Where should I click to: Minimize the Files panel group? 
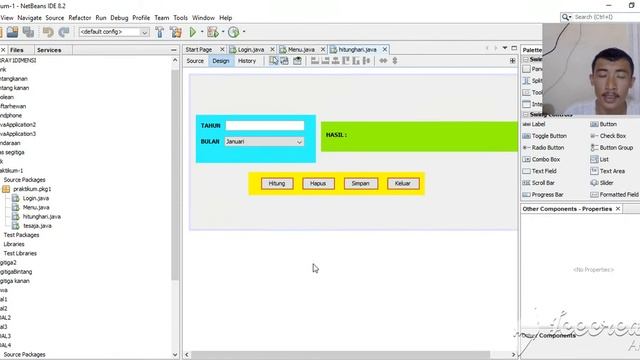(x=174, y=50)
